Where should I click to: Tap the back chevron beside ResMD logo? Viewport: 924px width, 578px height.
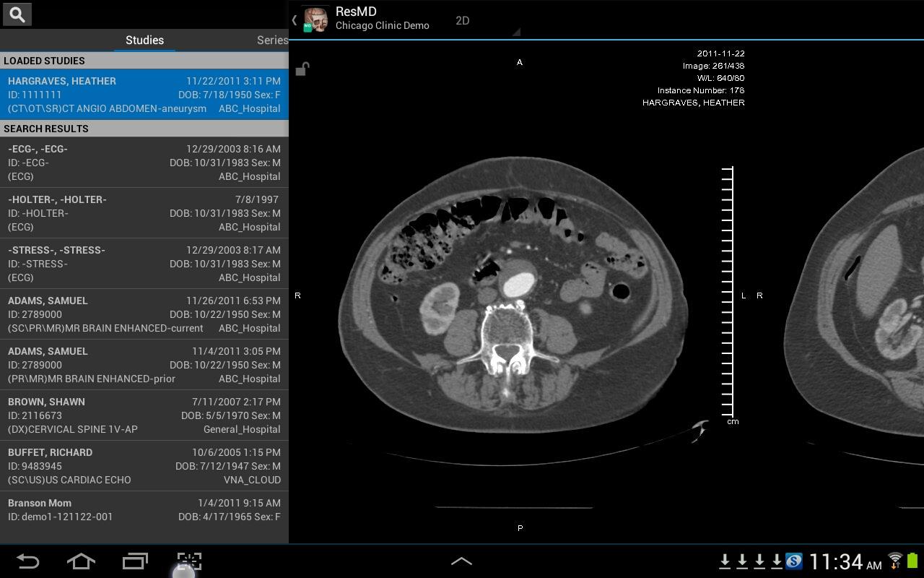point(295,20)
